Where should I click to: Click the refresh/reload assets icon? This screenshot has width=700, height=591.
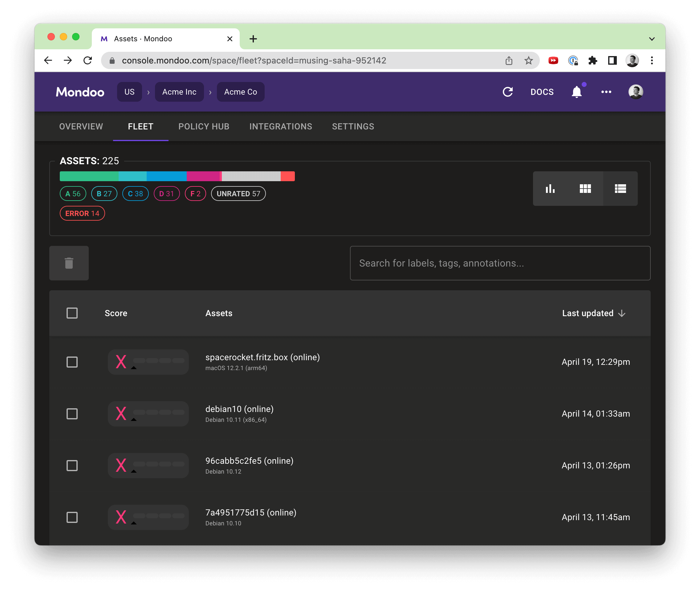(508, 92)
